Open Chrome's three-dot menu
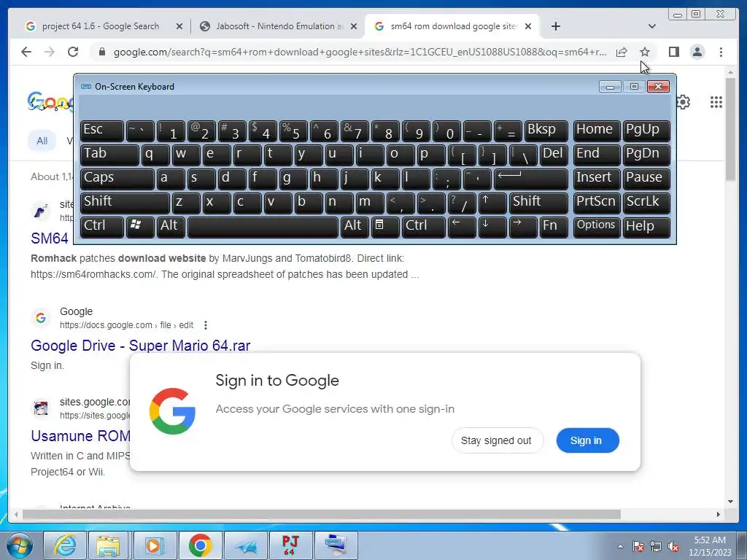 pyautogui.click(x=721, y=52)
